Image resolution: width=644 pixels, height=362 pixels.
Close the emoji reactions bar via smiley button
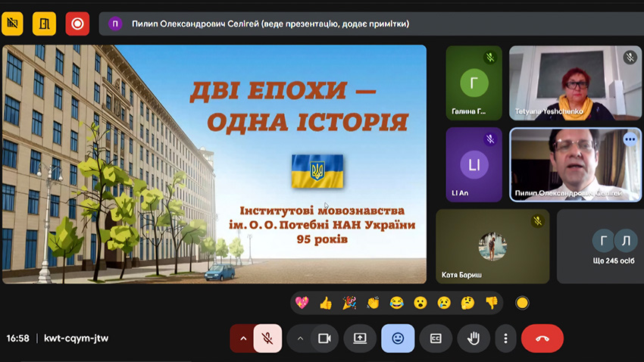coord(398,339)
